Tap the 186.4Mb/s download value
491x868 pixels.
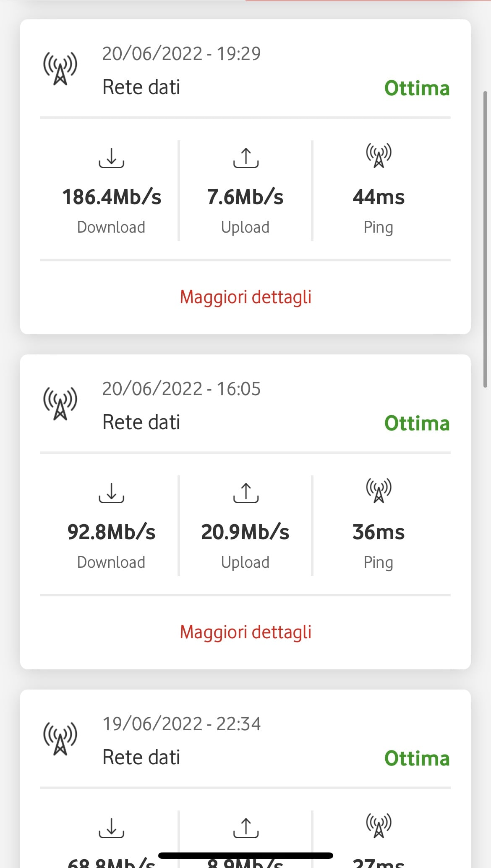click(x=112, y=197)
